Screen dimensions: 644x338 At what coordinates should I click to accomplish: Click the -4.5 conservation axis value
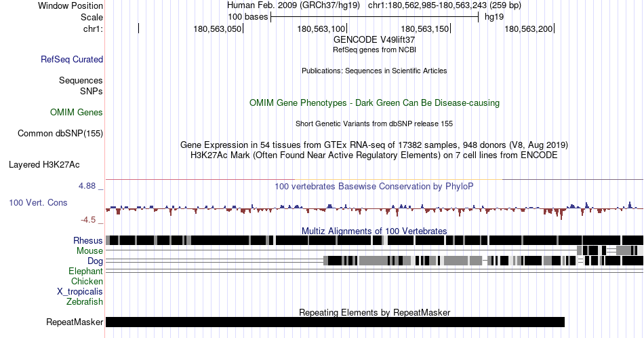coord(88,220)
